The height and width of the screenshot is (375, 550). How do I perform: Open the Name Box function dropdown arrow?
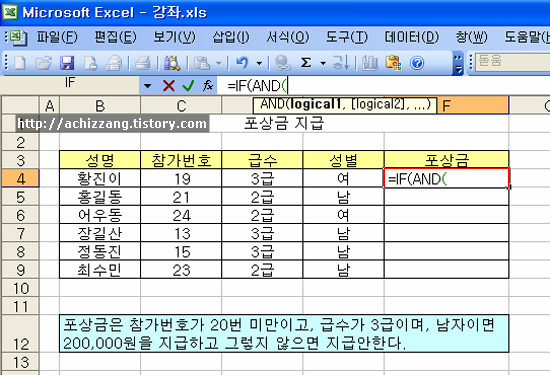tap(147, 86)
